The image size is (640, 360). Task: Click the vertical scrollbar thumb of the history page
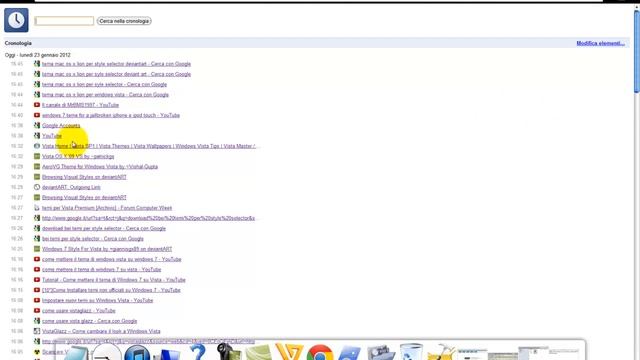click(637, 51)
